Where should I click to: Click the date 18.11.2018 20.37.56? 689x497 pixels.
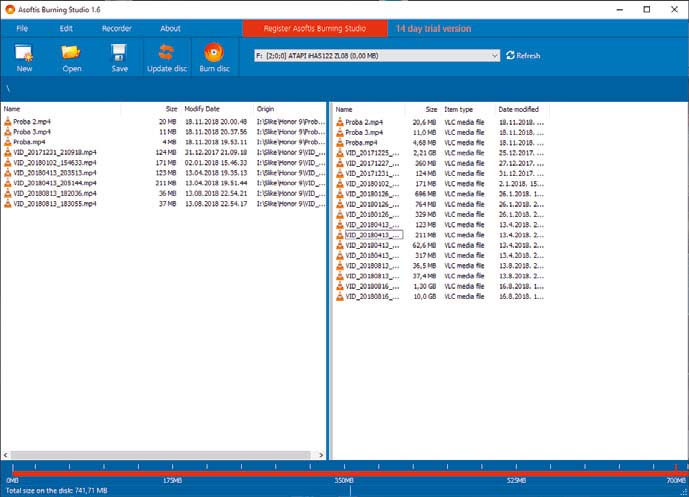[x=216, y=132]
